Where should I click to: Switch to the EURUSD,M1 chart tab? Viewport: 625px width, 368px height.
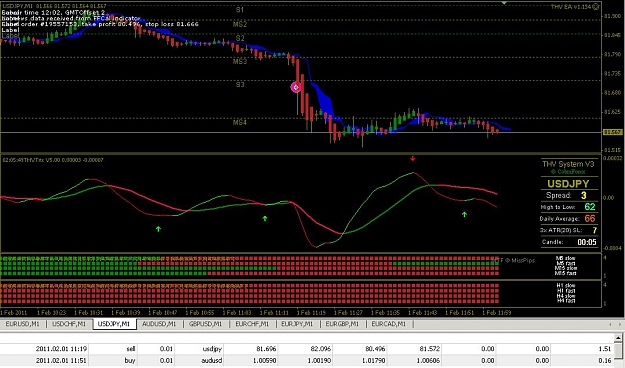click(22, 324)
